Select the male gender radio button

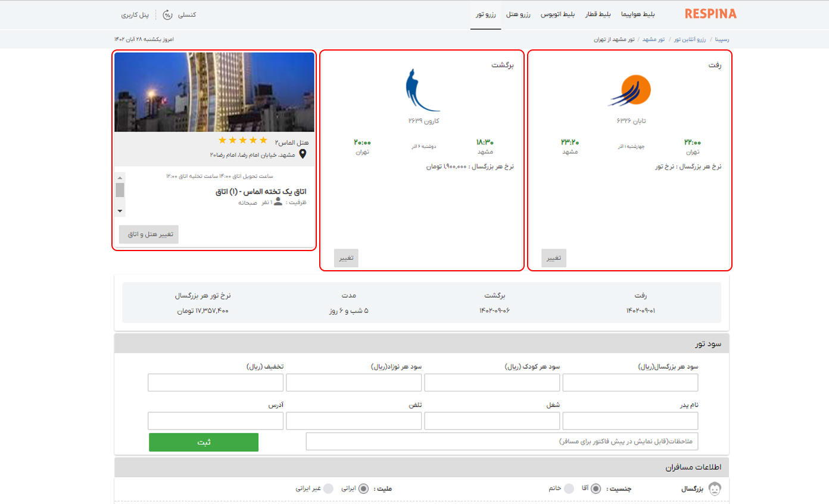596,489
